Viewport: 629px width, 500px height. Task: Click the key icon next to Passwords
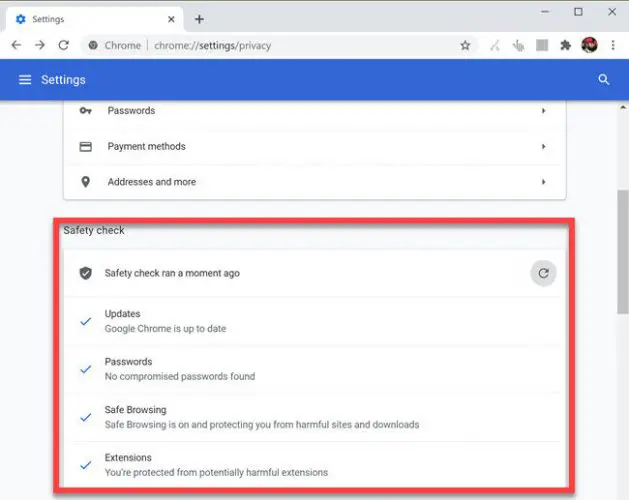pos(85,110)
